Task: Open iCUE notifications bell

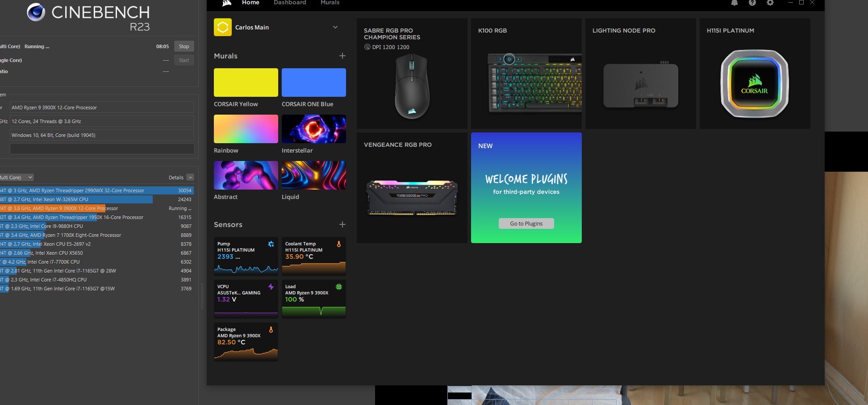Action: [734, 3]
